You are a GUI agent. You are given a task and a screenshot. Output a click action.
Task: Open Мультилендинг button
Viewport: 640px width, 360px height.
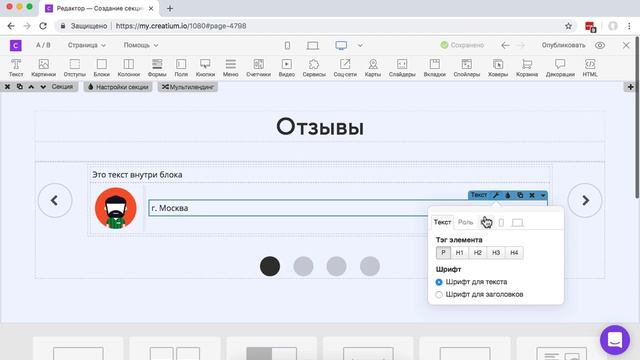click(x=188, y=87)
